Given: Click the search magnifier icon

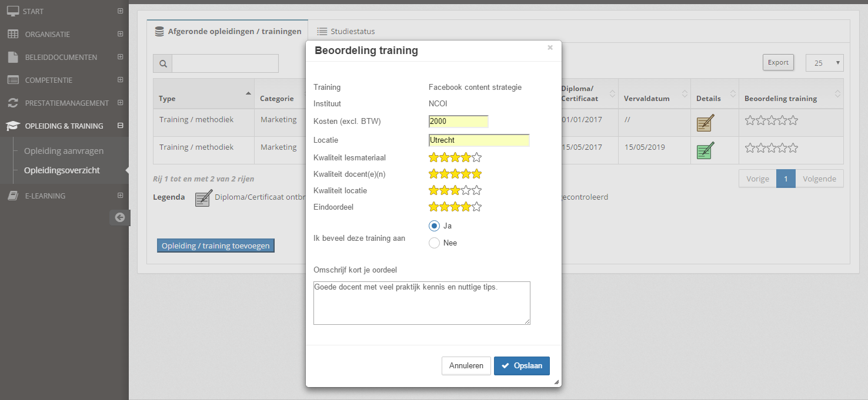Looking at the screenshot, I should (x=162, y=63).
